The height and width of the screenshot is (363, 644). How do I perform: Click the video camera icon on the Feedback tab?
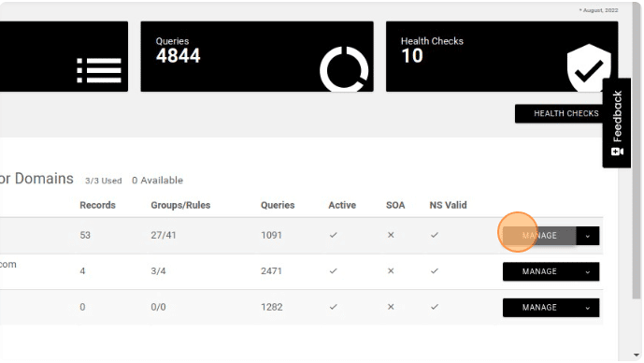(x=617, y=152)
